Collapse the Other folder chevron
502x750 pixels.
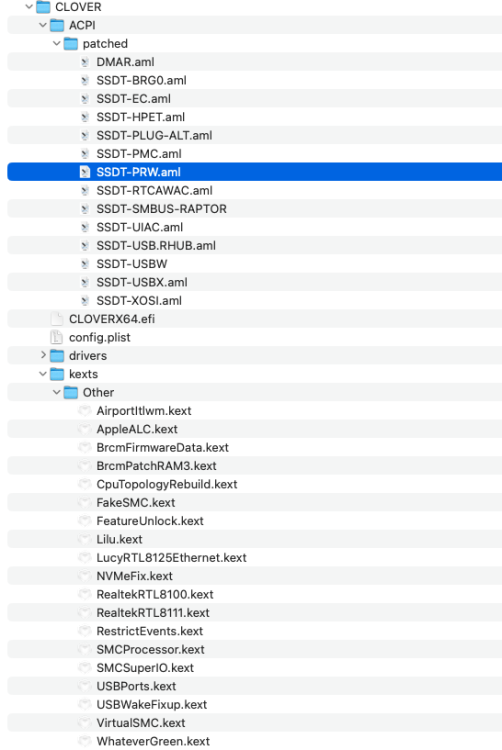click(57, 392)
